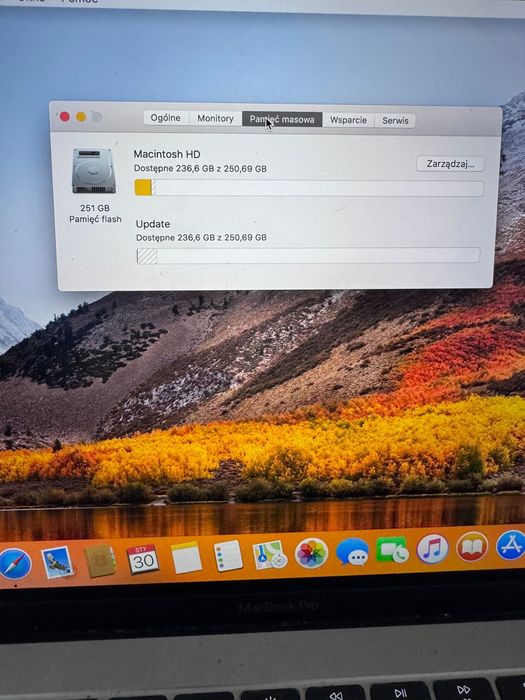Click the Update volume storage bar

tap(308, 256)
